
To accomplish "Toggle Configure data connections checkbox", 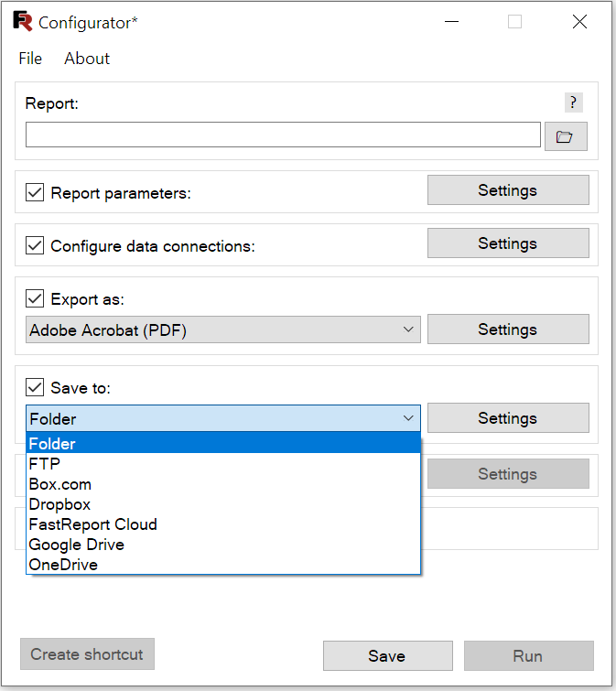I will [35, 245].
